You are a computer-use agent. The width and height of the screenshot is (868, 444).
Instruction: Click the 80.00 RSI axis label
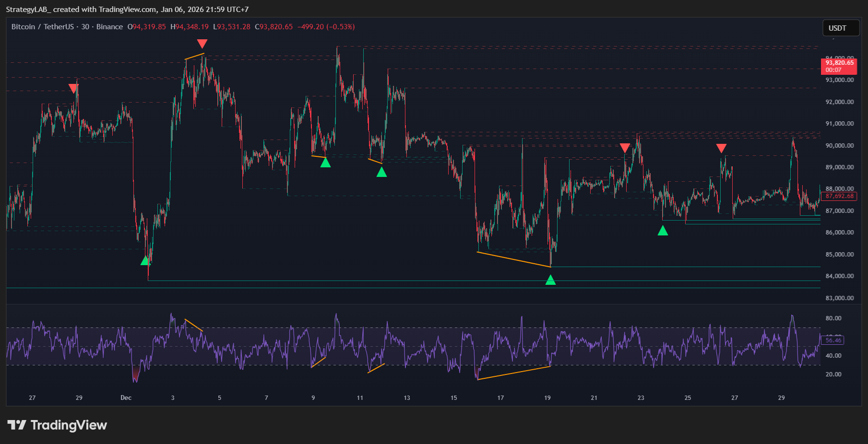833,318
